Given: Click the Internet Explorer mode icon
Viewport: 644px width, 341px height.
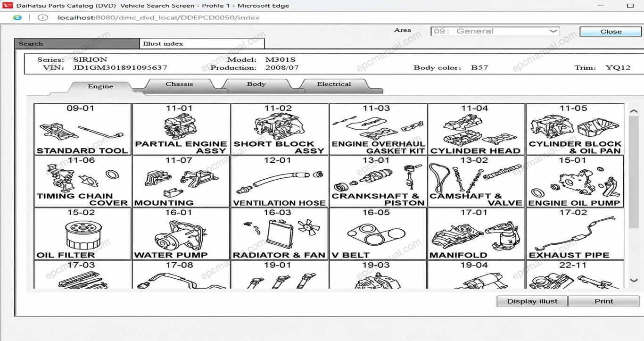Looking at the screenshot, I should (17, 17).
